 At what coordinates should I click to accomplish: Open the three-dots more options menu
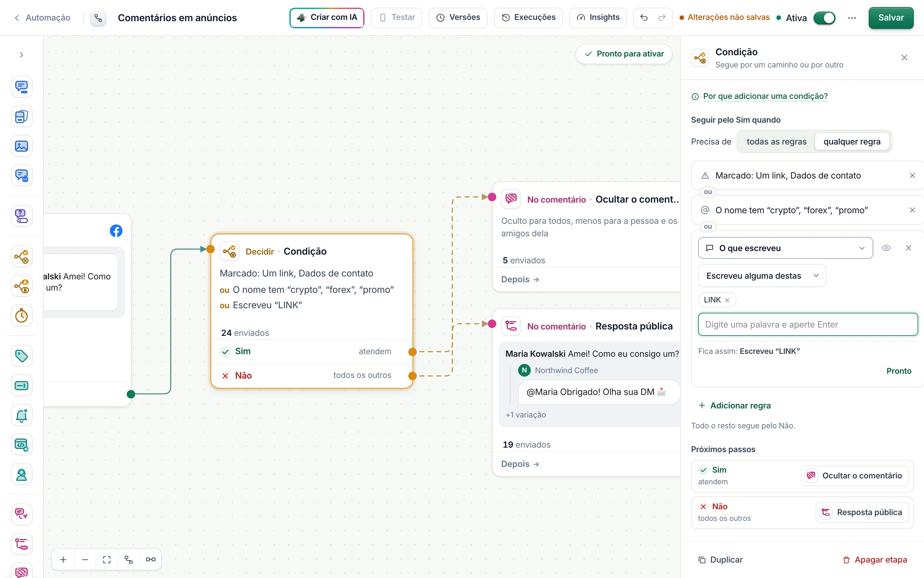point(852,18)
